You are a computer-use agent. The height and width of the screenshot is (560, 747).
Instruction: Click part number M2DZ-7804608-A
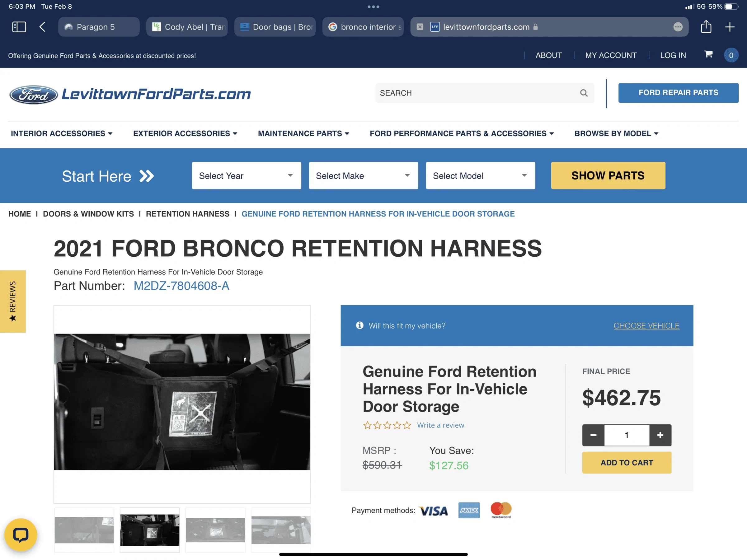click(181, 286)
